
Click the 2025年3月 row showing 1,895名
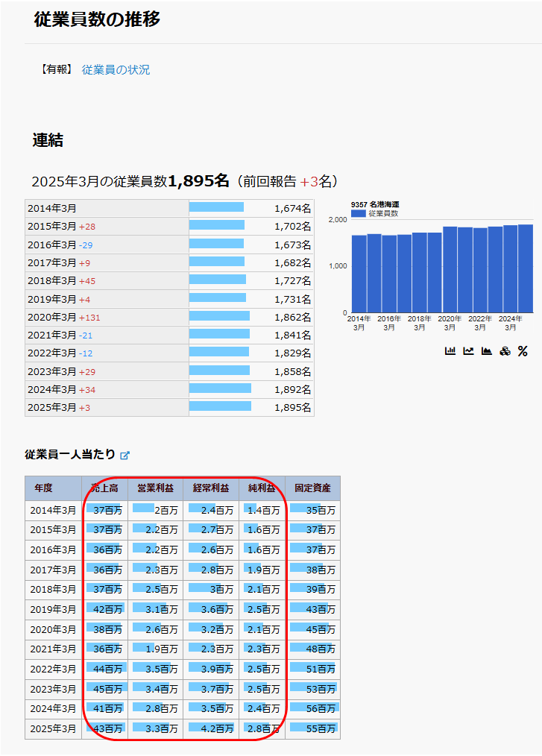pos(169,407)
